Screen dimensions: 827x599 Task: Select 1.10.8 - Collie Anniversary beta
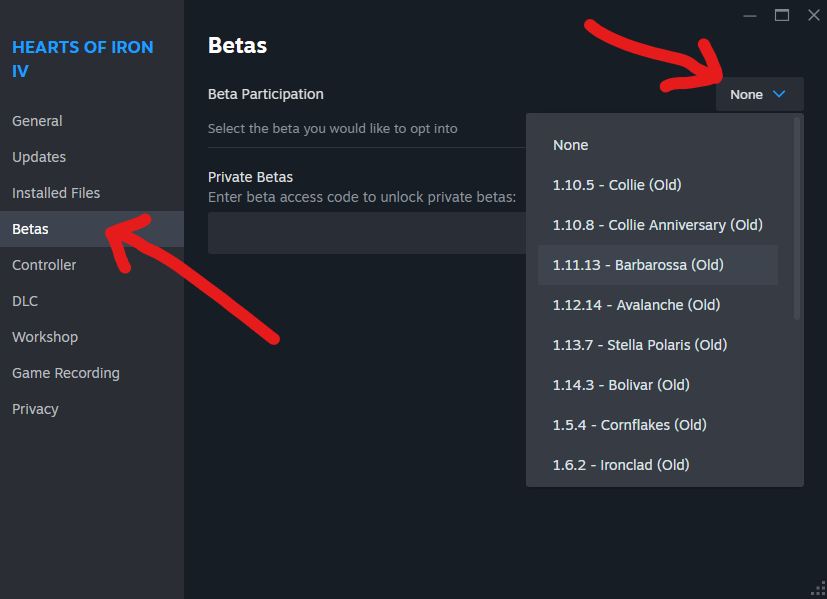pos(657,225)
